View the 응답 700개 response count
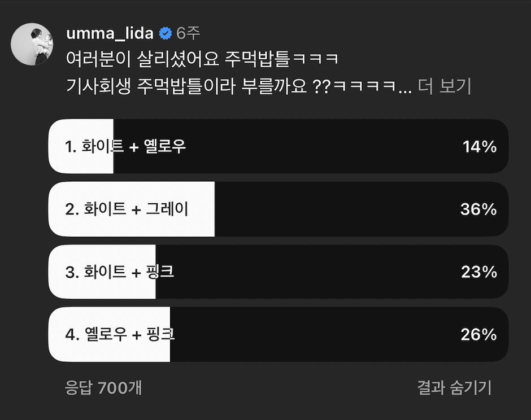Screen dimensions: 531x420 (x=103, y=388)
